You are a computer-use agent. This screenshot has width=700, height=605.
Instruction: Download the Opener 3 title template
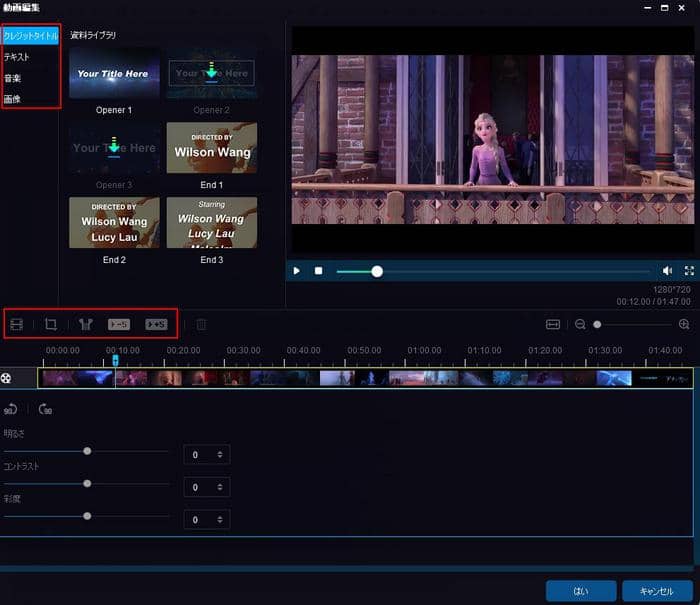click(x=114, y=146)
